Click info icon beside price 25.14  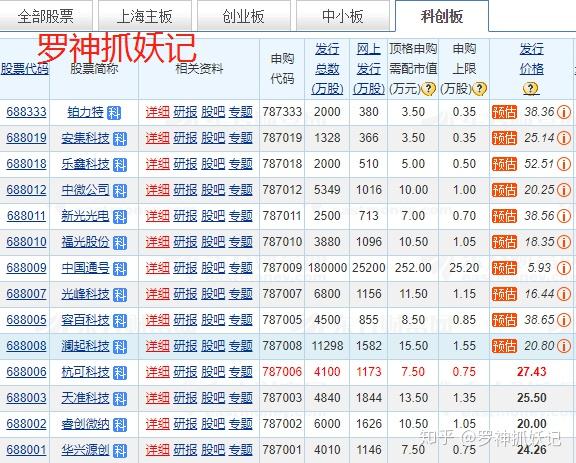[564, 138]
